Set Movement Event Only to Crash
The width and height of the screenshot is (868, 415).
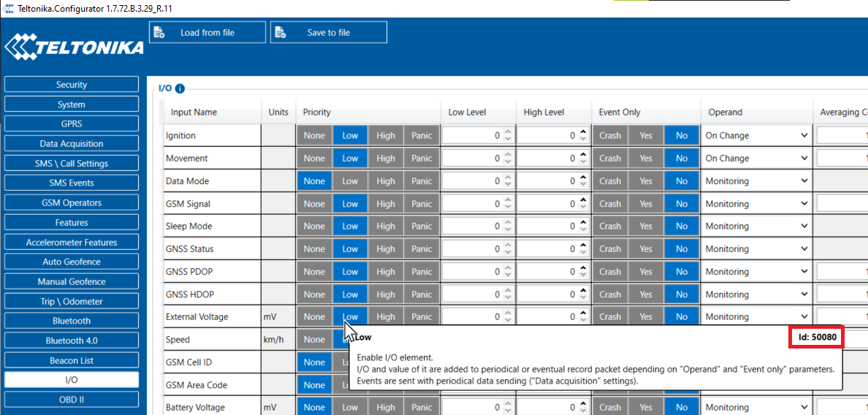tap(610, 159)
